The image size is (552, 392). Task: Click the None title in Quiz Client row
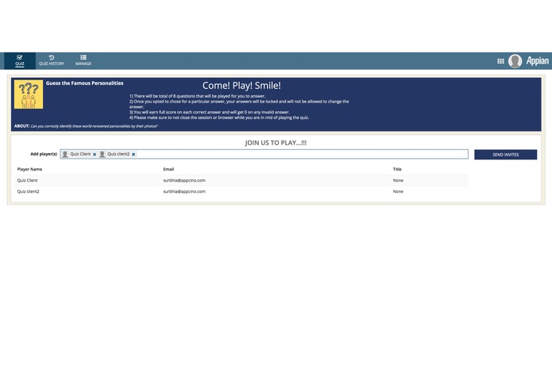398,180
